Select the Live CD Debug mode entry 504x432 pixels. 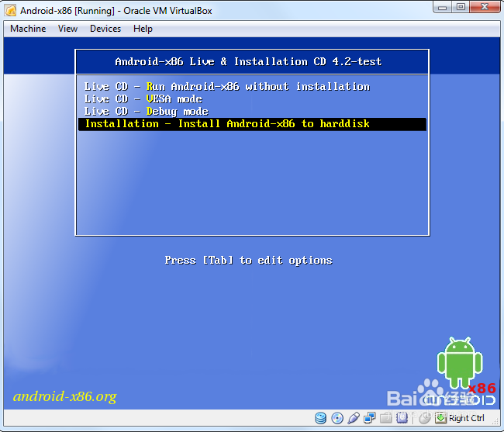pos(252,112)
